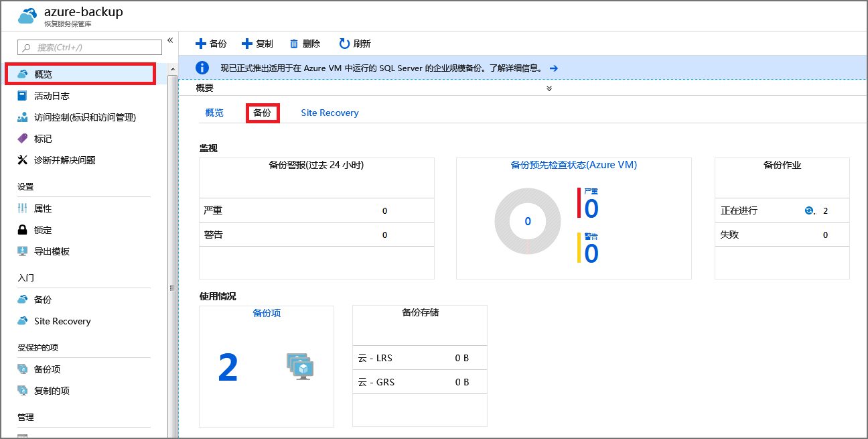Viewport: 868px width, 439px height.
Task: Click the + 备份 button
Action: [210, 43]
